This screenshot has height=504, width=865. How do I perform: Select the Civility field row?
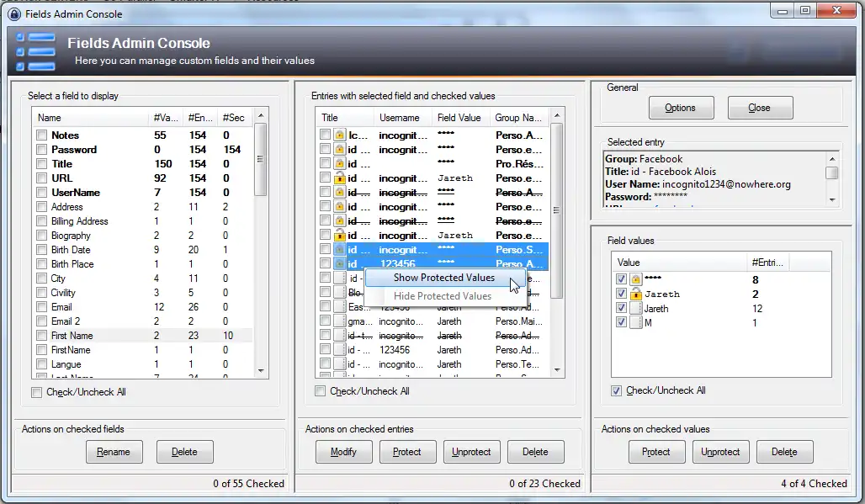[143, 292]
